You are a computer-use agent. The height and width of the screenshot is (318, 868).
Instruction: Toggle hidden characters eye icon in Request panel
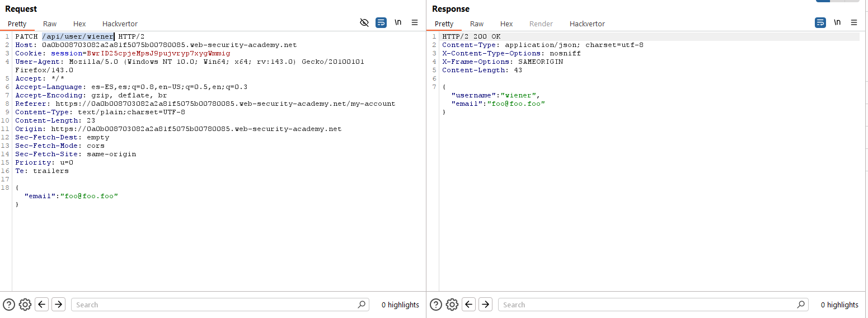(364, 22)
